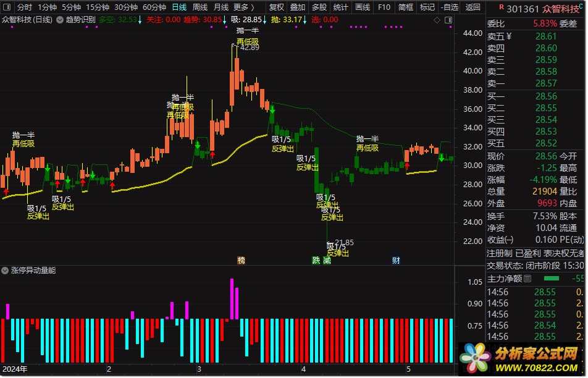Select the 卖五 price 28.61
588x378 pixels.
[546, 36]
